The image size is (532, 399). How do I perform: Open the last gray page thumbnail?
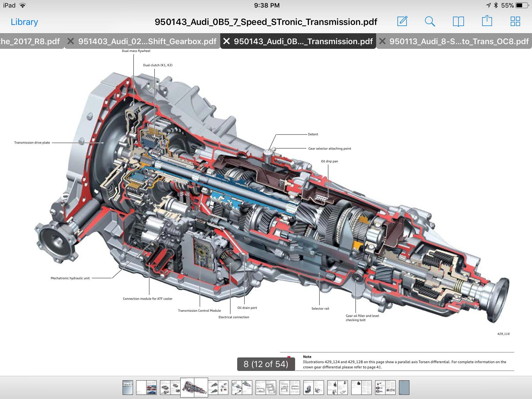point(404,387)
